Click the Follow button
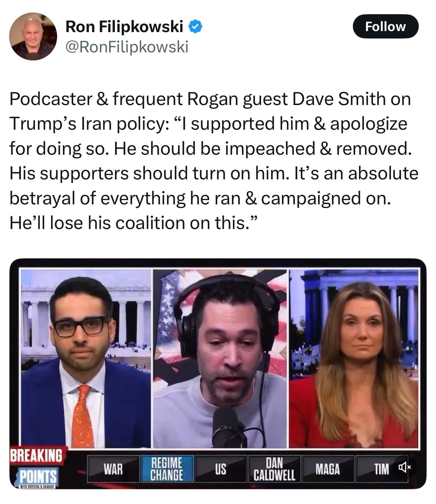Viewport: 436px width, 504px height. click(x=385, y=26)
